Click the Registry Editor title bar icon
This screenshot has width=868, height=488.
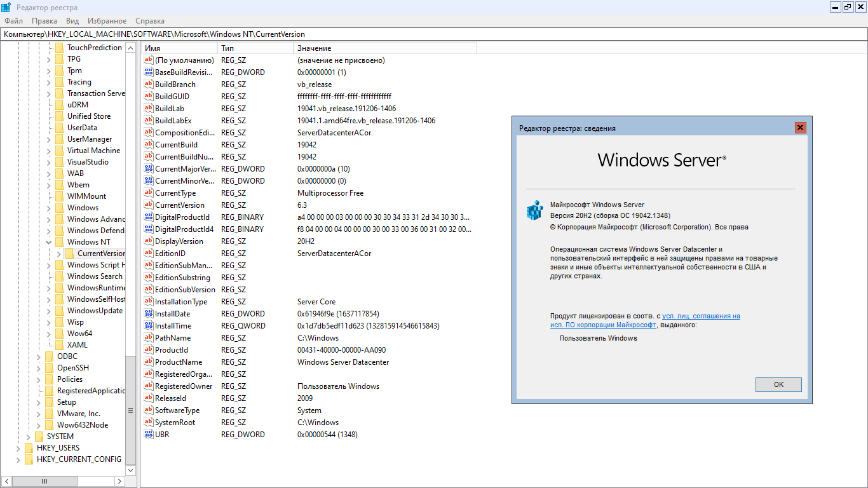(x=6, y=7)
